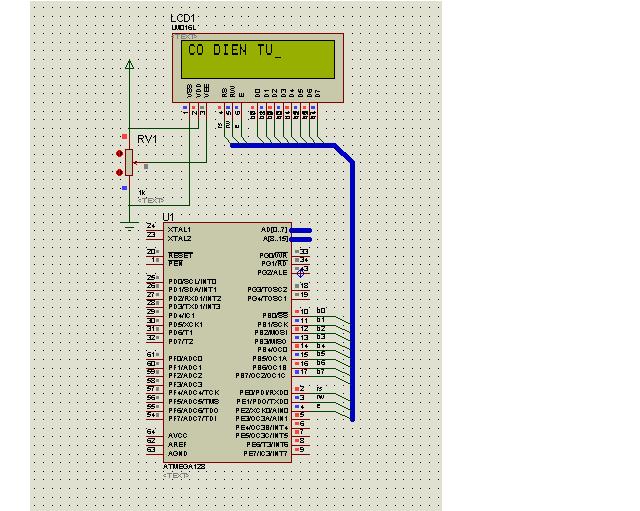Image resolution: width=640 pixels, height=511 pixels.
Task: Click the PF0/ADC0 pin label
Action: coord(185,358)
